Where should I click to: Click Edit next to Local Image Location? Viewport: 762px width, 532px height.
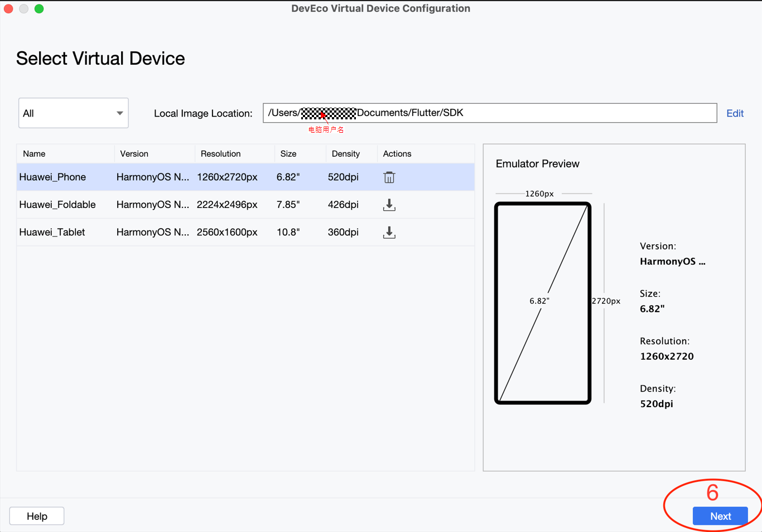click(x=734, y=113)
